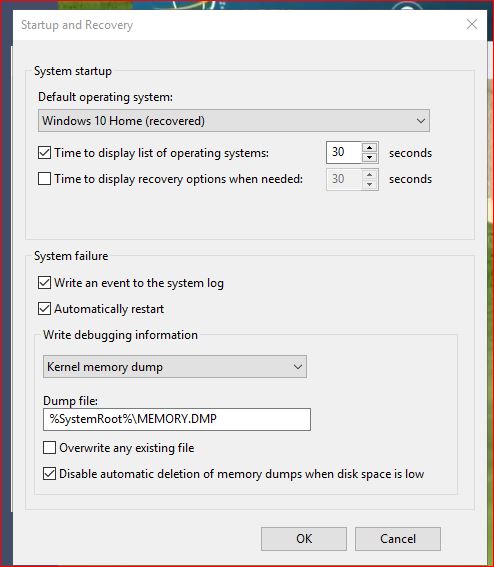Uncheck Write an event to the system log
Image resolution: width=494 pixels, height=567 pixels.
[x=44, y=282]
